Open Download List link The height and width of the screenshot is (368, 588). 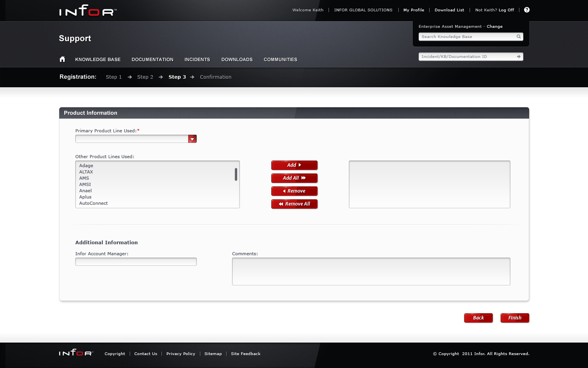450,10
